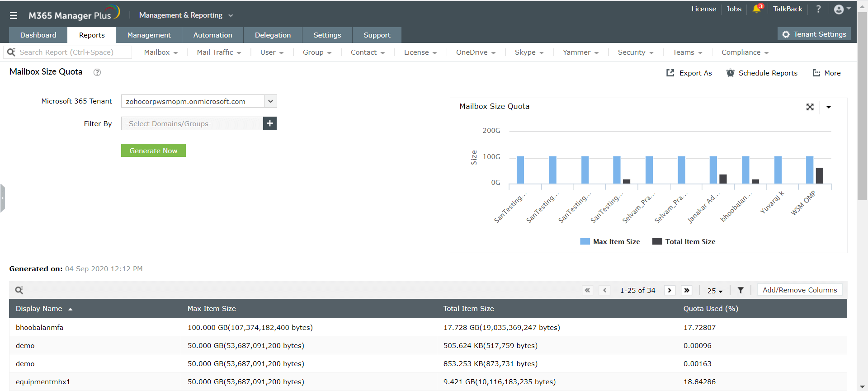Add domain filter with plus button
The height and width of the screenshot is (391, 868).
coord(270,123)
